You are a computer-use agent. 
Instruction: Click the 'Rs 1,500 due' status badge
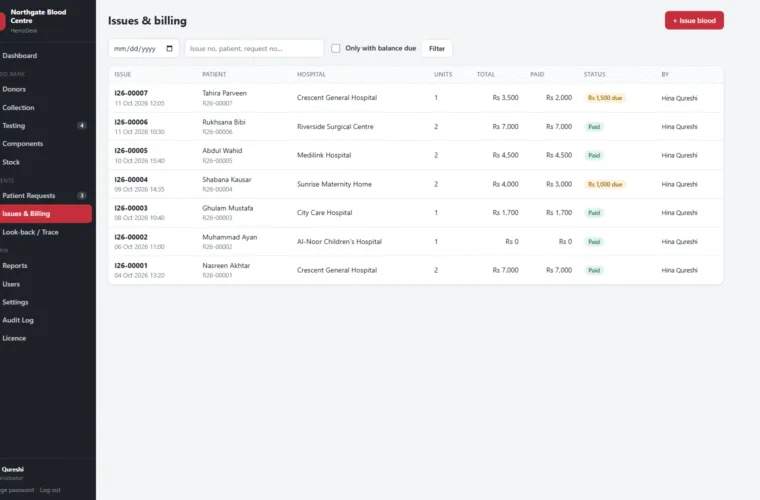point(605,98)
